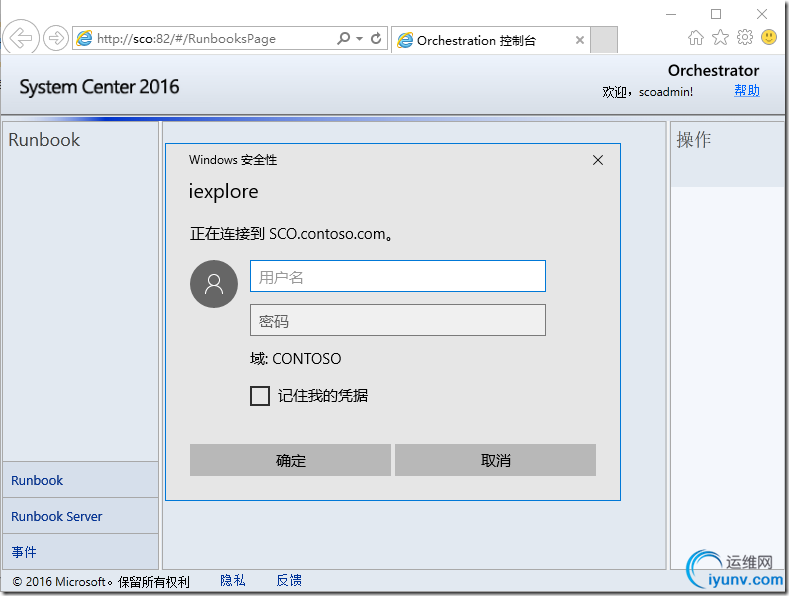Screen dimensions: 789x596
Task: Click the large Runbook heading at the pane top
Action: [44, 139]
